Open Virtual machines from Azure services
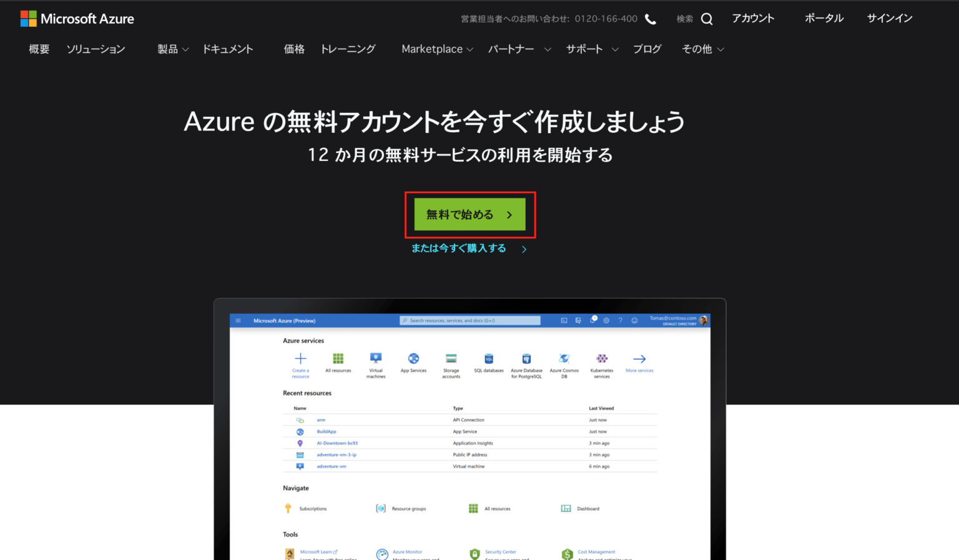This screenshot has width=959, height=560. point(375,356)
